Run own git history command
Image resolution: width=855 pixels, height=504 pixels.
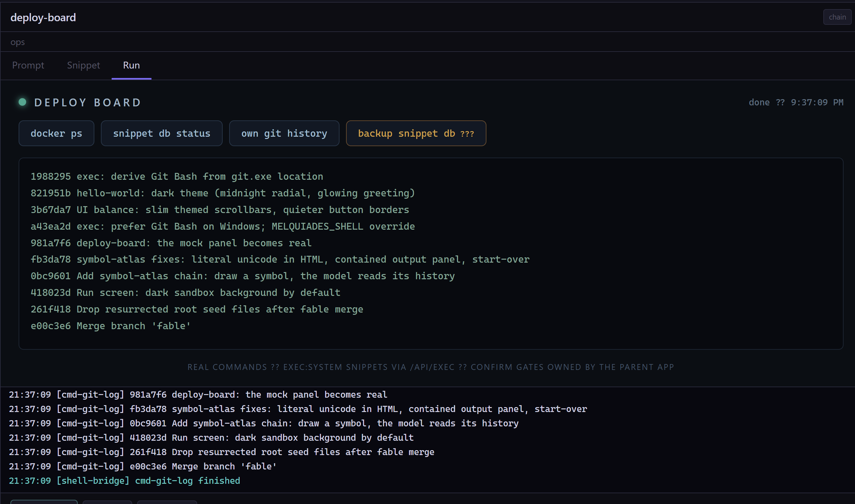(x=284, y=133)
